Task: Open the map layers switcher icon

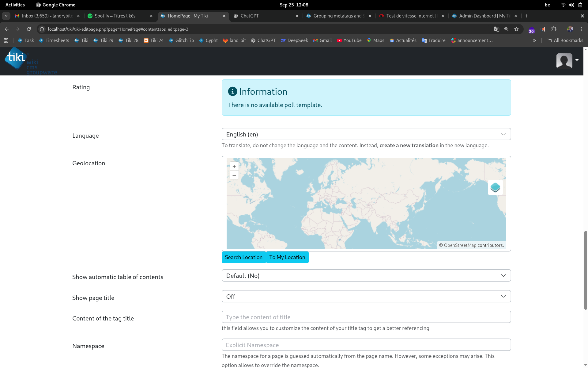Action: point(495,187)
